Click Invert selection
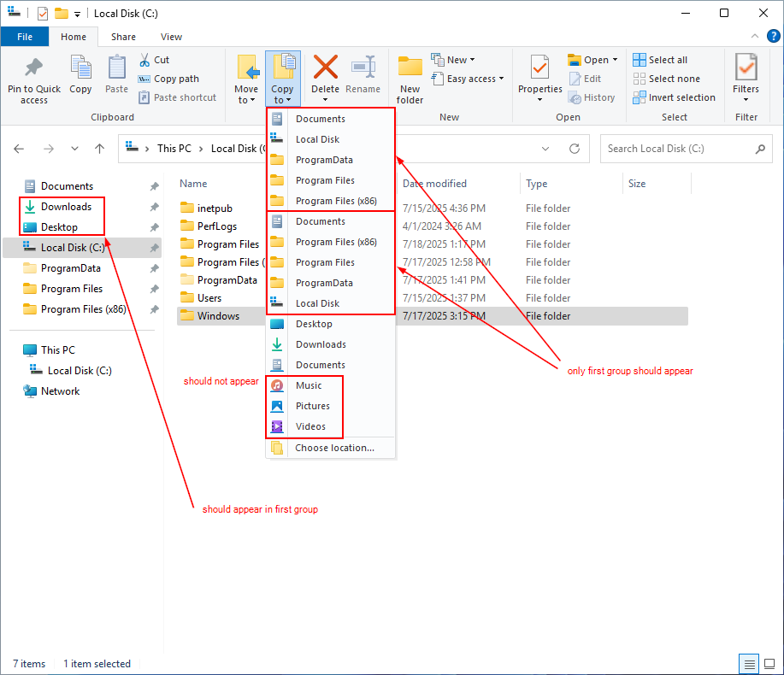This screenshot has width=784, height=675. 675,97
